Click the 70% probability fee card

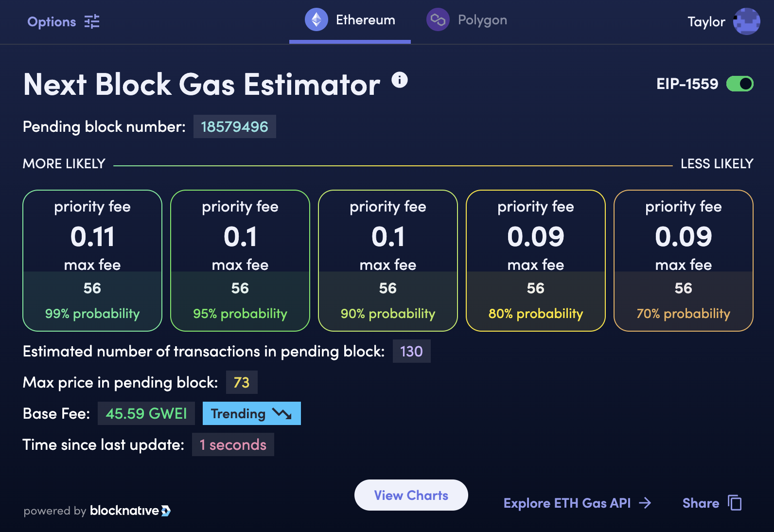684,261
